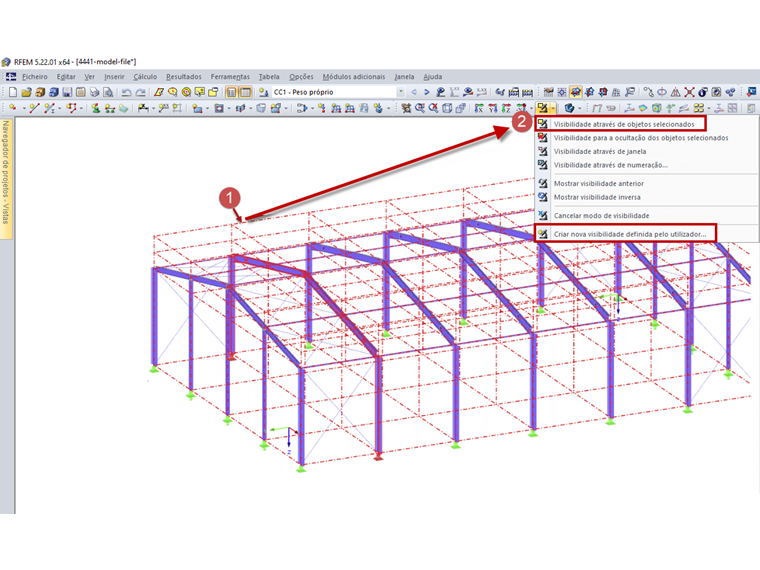
Task: Expand the blue render mode dropdown arrow
Action: (580, 108)
